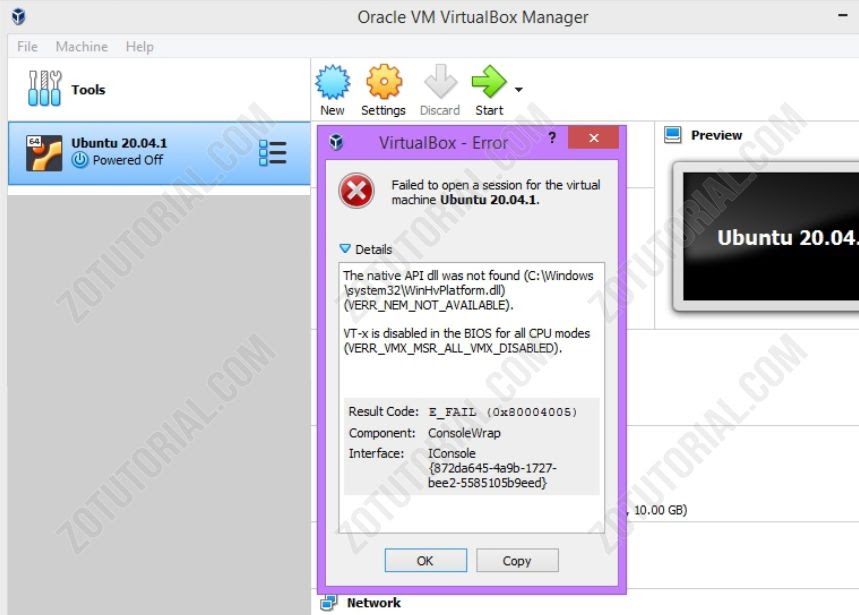This screenshot has width=859, height=615.
Task: Click the ConsoleWrap component value
Action: tap(464, 433)
